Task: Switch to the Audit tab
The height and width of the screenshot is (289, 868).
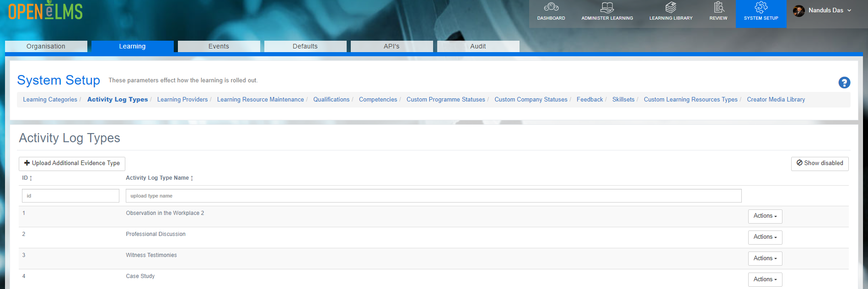Action: click(478, 46)
